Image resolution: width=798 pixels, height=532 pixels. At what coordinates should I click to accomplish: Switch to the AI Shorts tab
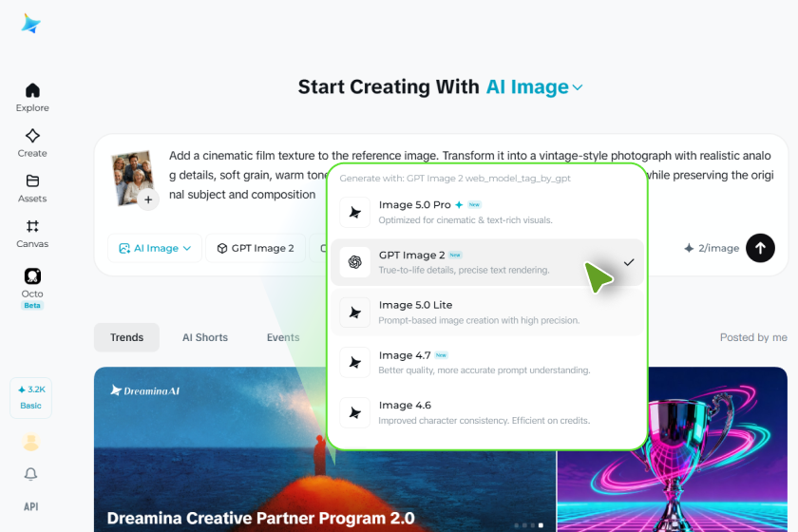point(205,337)
